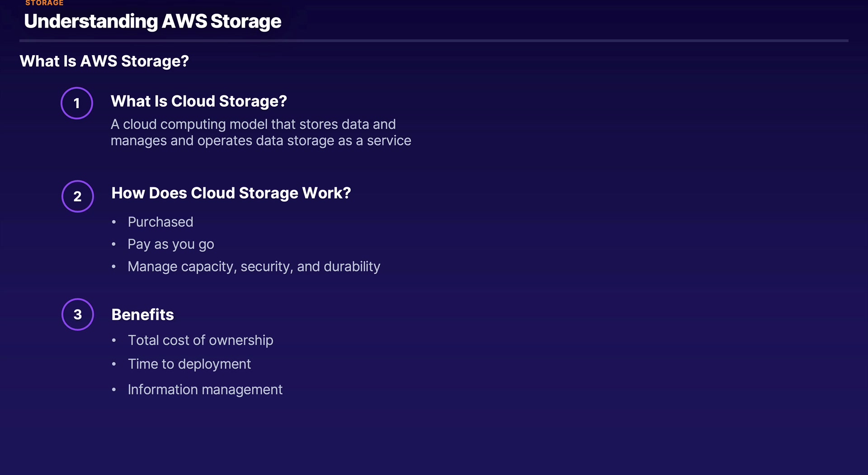Screen dimensions: 868x475
Task: Click the bullet dot beside Information management
Action: click(114, 389)
